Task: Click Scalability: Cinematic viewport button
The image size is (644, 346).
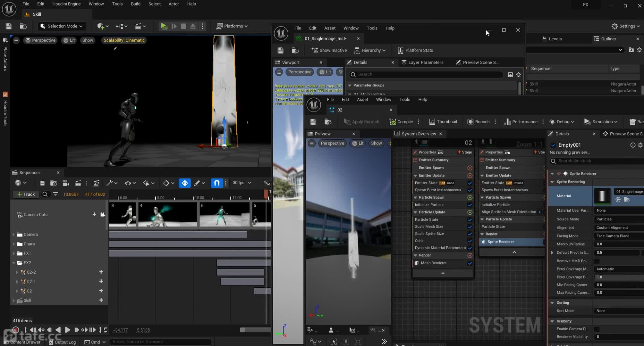Action: point(124,40)
